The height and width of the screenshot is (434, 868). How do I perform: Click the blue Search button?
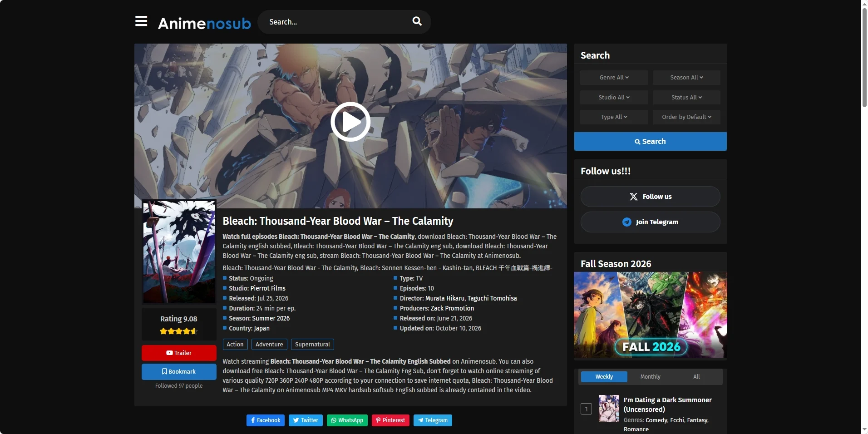(x=650, y=142)
